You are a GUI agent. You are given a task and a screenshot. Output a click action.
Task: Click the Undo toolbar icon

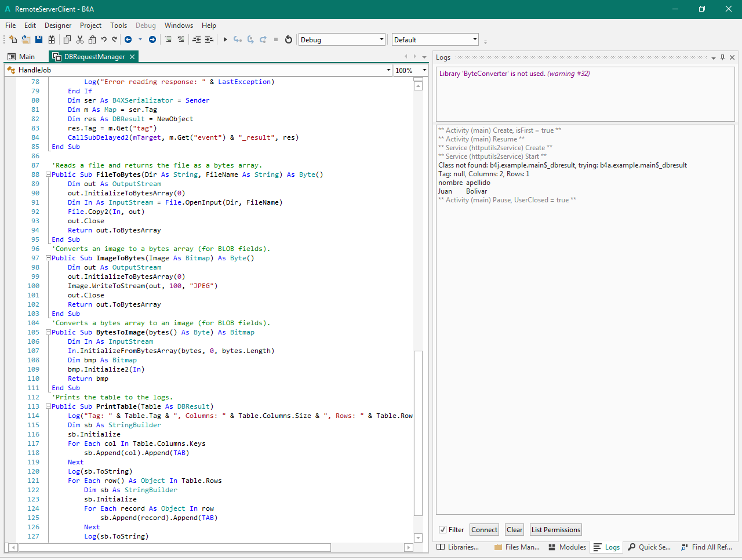point(104,40)
